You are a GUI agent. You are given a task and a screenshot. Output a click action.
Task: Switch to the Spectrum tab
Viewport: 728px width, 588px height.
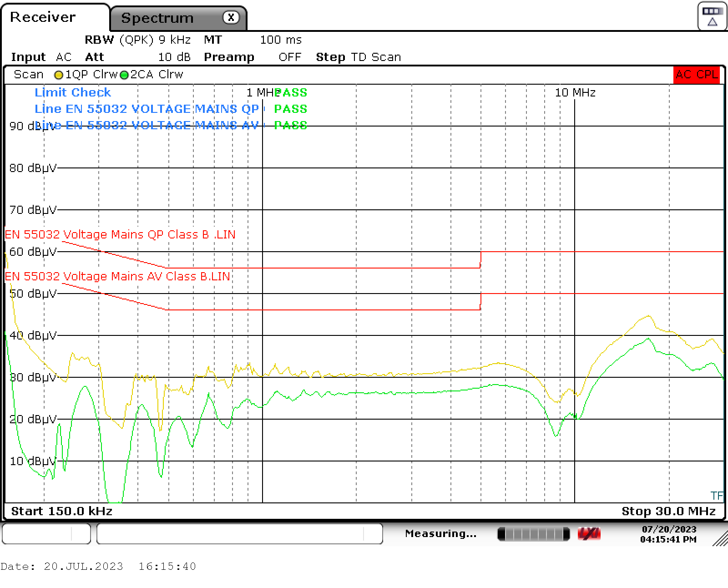tap(157, 18)
